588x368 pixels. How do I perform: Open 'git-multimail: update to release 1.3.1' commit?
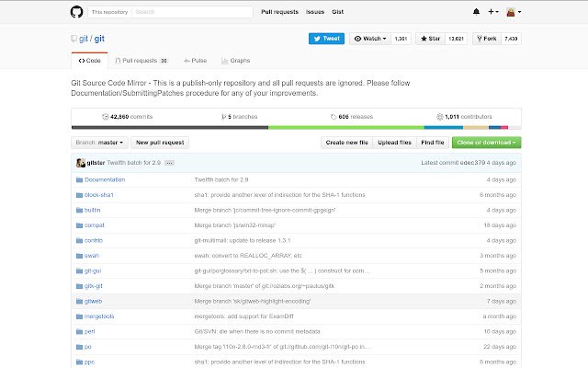click(243, 241)
